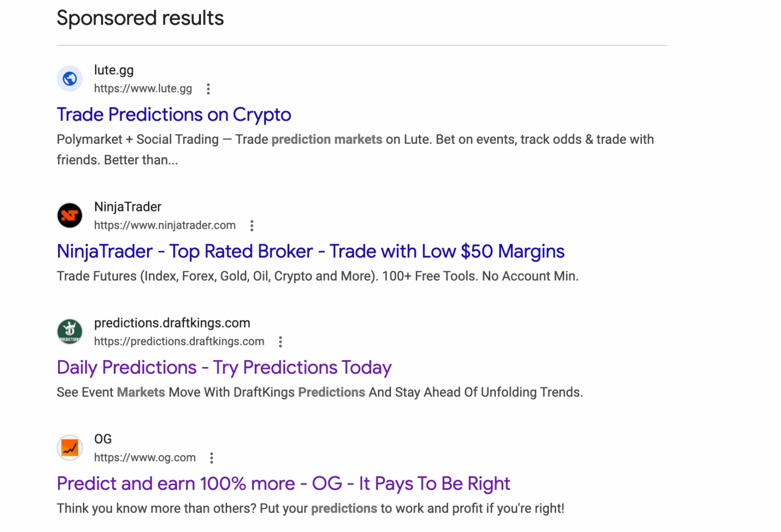Click the NinjaTrader site name
Screen dimensions: 781x532
pos(128,207)
